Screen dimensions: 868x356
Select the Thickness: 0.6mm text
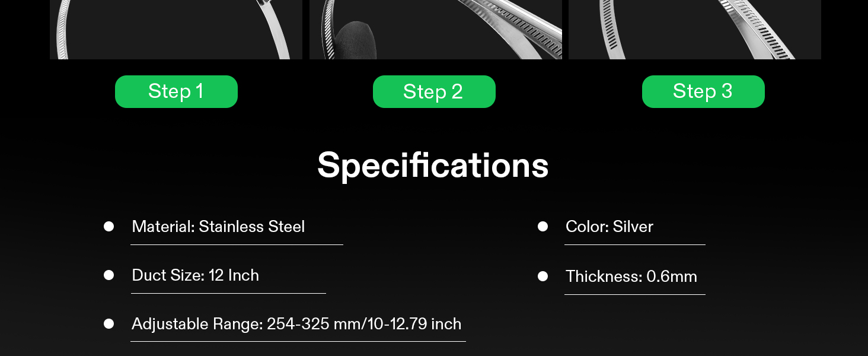click(x=631, y=276)
